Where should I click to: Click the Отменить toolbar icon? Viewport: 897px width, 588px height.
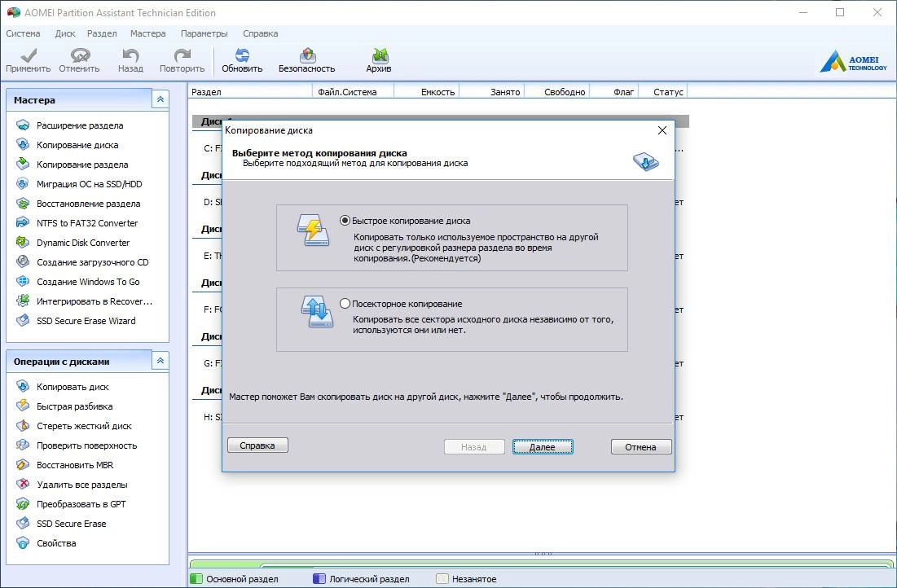[80, 55]
